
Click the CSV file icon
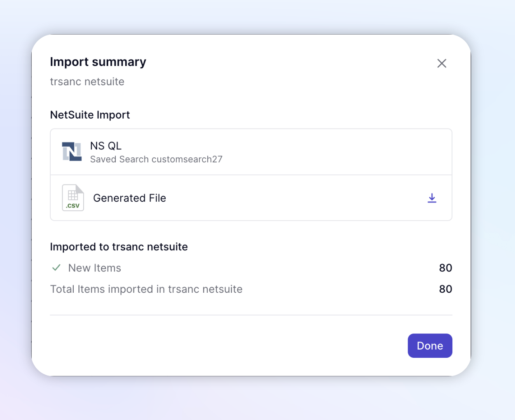pos(73,198)
